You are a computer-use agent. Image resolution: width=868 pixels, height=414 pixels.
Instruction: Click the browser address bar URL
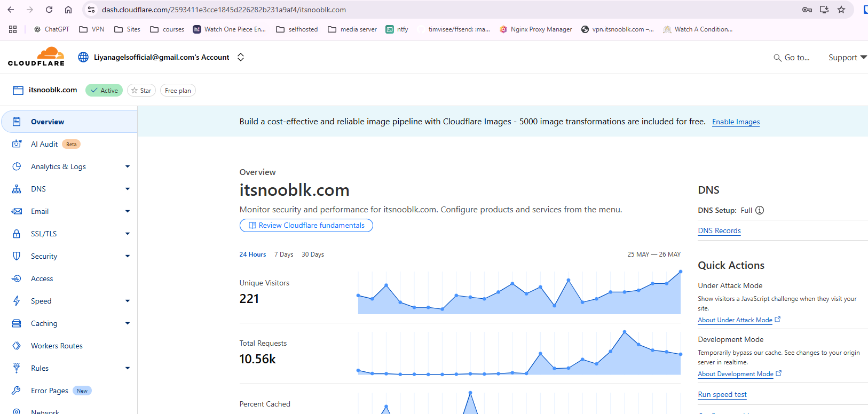click(x=224, y=10)
